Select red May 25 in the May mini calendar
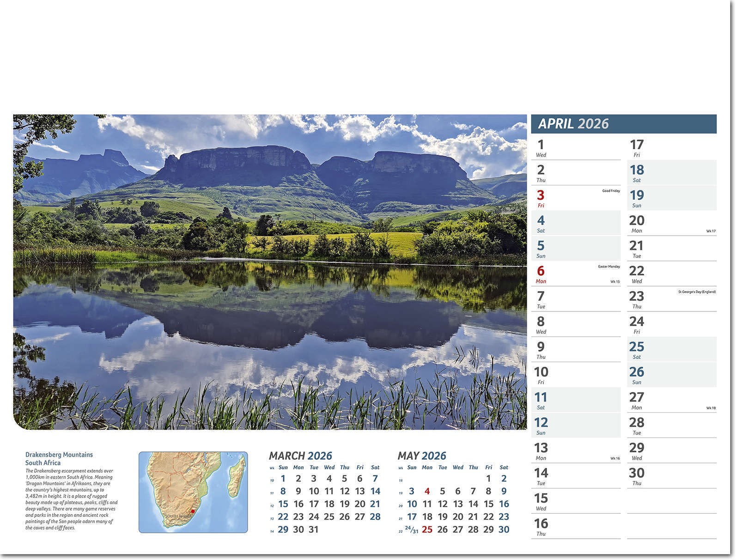The width and height of the screenshot is (736, 560). 427,530
